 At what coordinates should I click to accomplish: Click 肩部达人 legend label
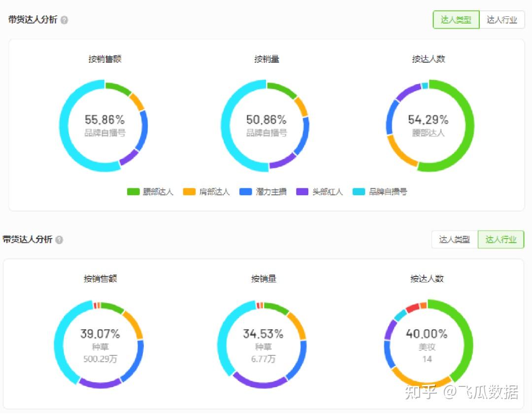(x=214, y=192)
